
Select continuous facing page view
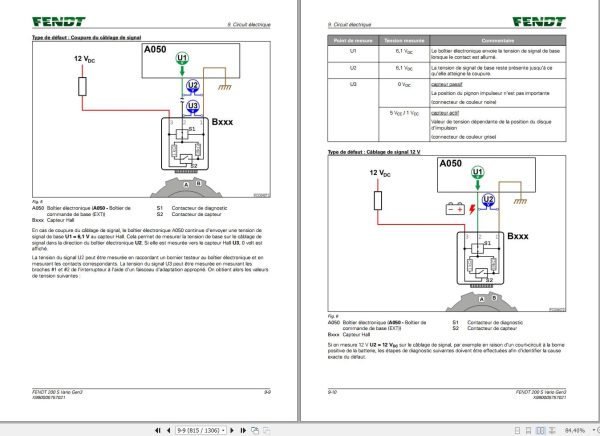(552, 431)
